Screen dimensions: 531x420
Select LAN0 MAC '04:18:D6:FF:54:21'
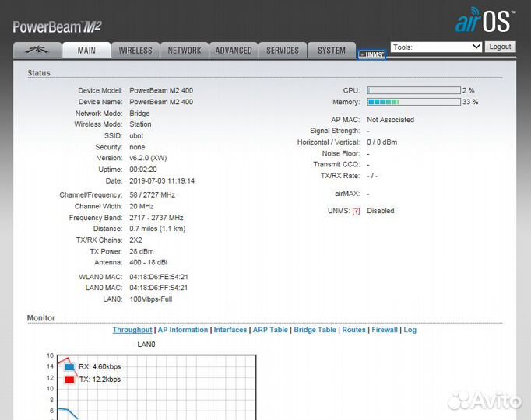tap(159, 288)
